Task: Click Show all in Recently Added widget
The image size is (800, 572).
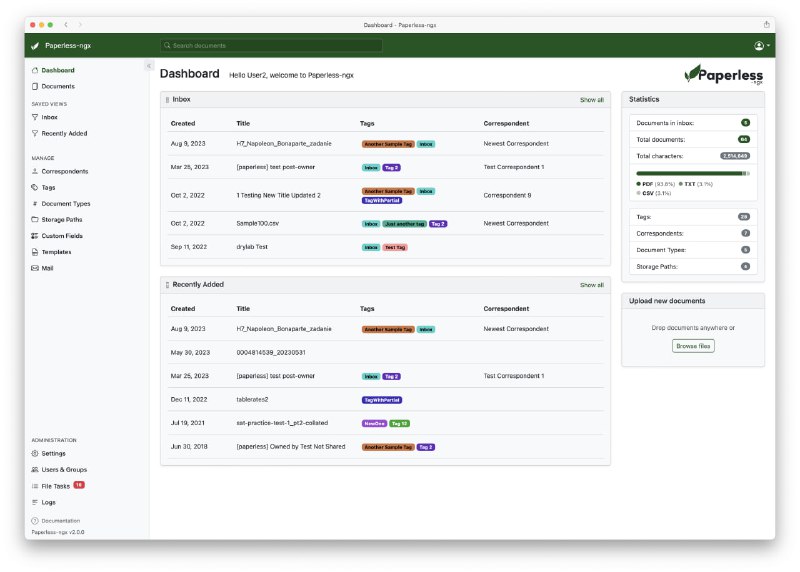Action: [x=591, y=285]
